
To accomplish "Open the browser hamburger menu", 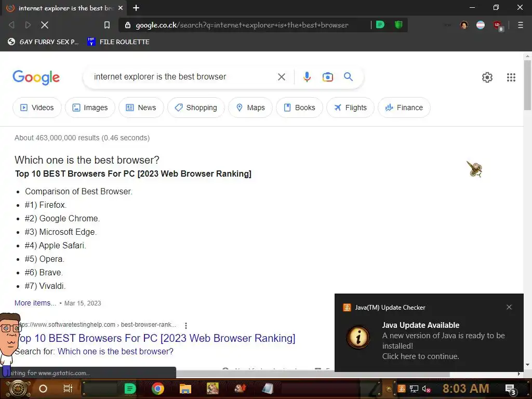I will pos(520,25).
